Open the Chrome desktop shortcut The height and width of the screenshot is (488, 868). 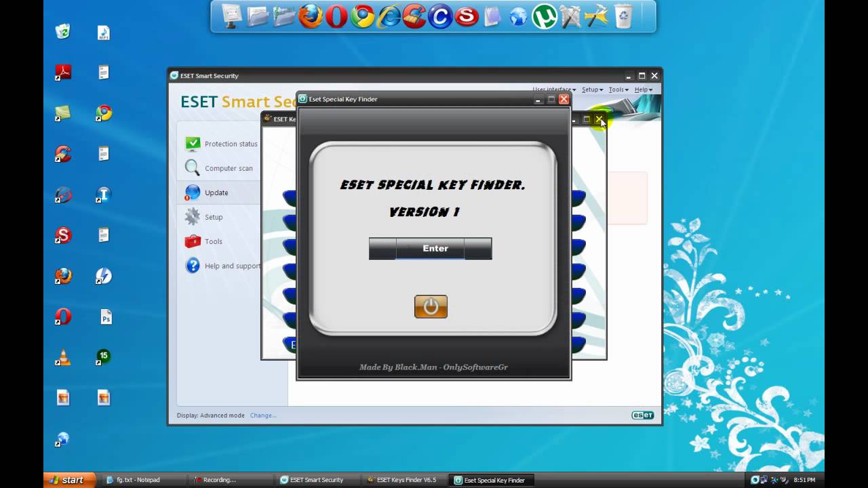103,113
